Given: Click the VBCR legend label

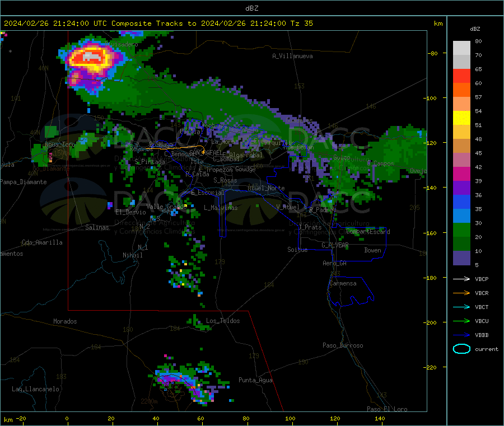Looking at the screenshot, I should coord(482,293).
